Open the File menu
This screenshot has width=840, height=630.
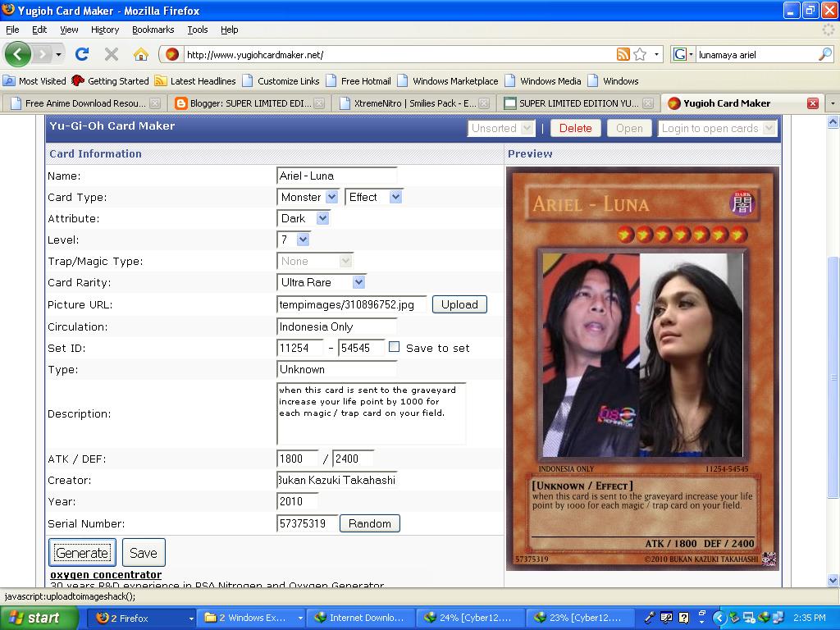(x=12, y=30)
